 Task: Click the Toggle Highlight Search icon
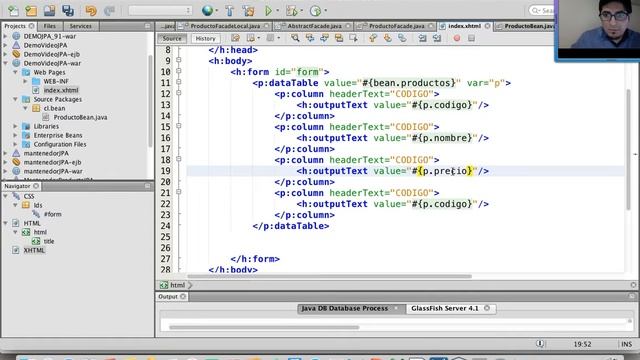click(x=339, y=38)
